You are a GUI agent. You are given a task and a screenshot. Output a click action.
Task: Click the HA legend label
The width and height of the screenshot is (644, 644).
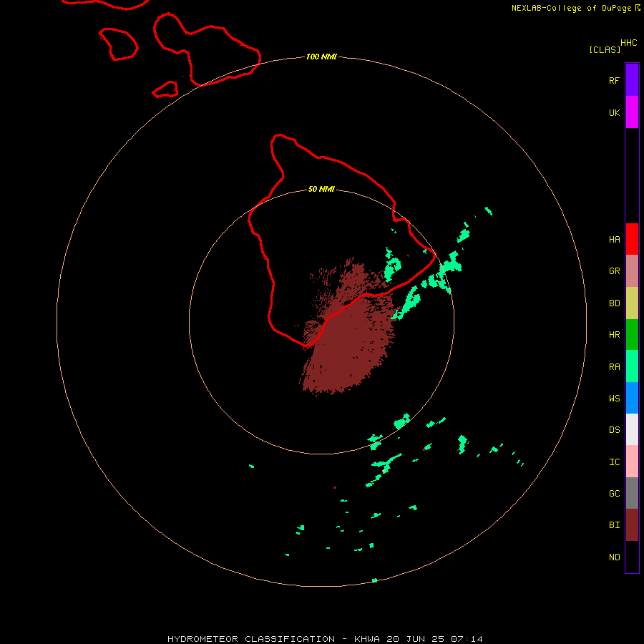click(614, 240)
